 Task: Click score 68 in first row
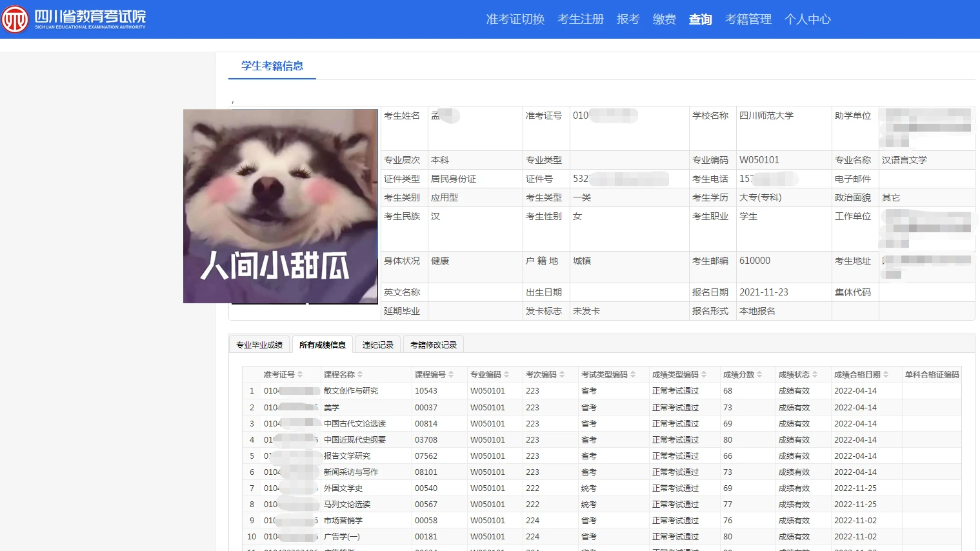coord(728,391)
